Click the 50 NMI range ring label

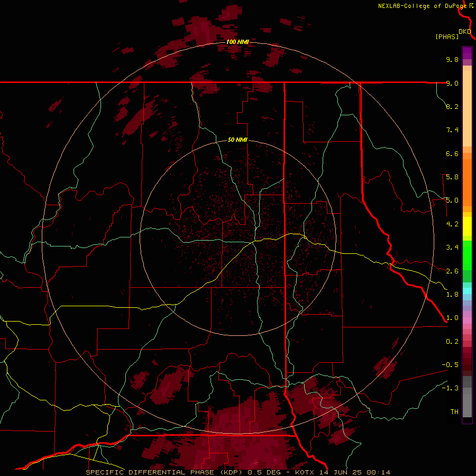[237, 140]
